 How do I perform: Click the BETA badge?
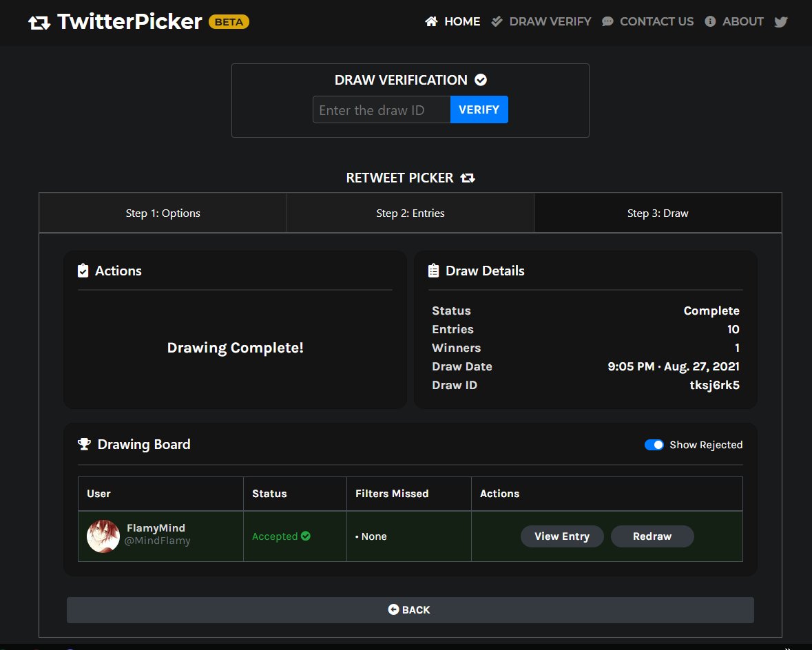[x=229, y=22]
